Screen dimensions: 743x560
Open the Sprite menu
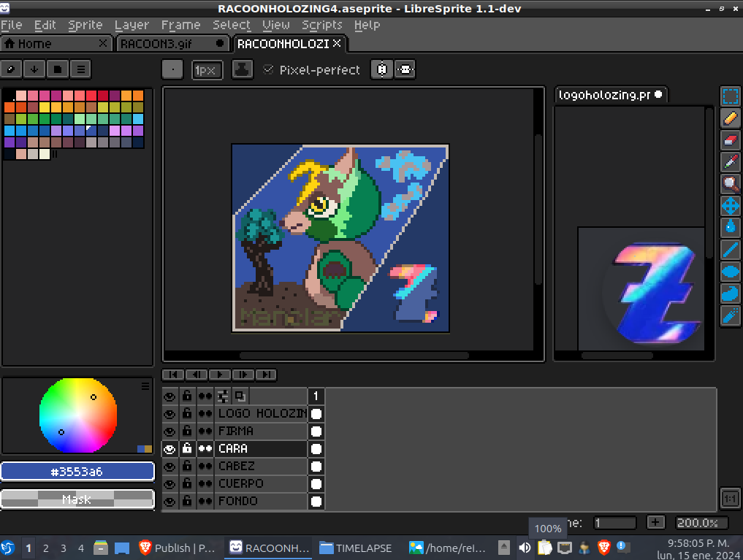(x=85, y=25)
